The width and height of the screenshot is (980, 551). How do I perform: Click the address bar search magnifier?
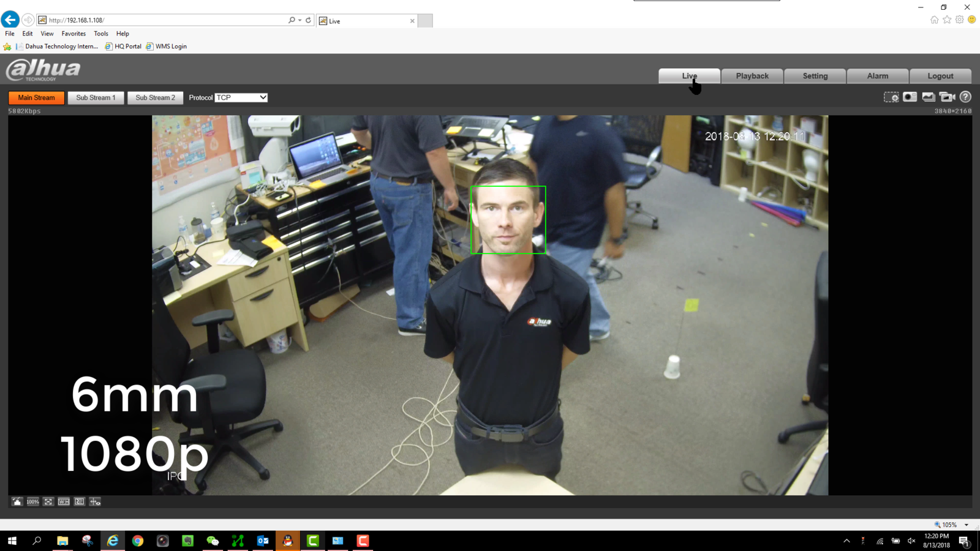[x=292, y=20]
